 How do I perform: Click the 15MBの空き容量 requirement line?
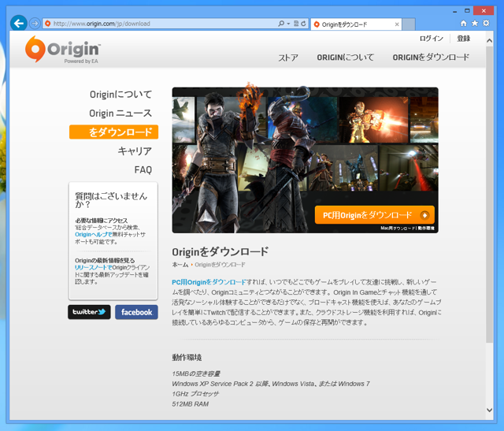[x=196, y=373]
